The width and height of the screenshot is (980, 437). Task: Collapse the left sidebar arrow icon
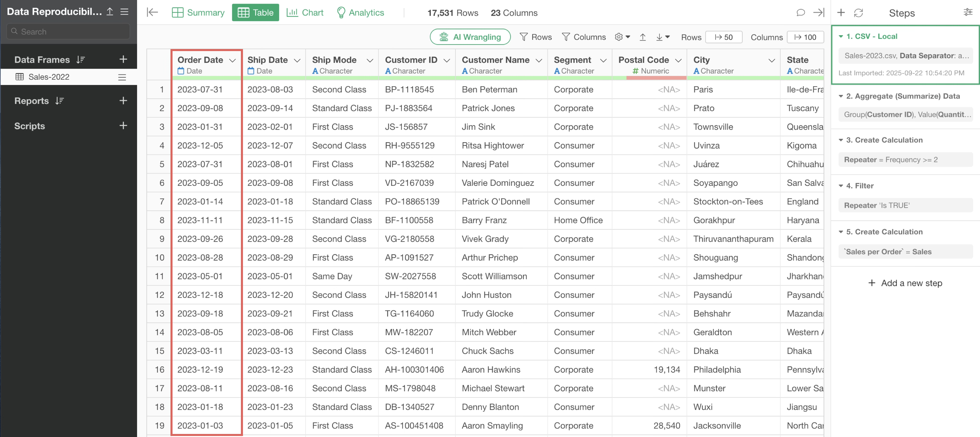152,13
